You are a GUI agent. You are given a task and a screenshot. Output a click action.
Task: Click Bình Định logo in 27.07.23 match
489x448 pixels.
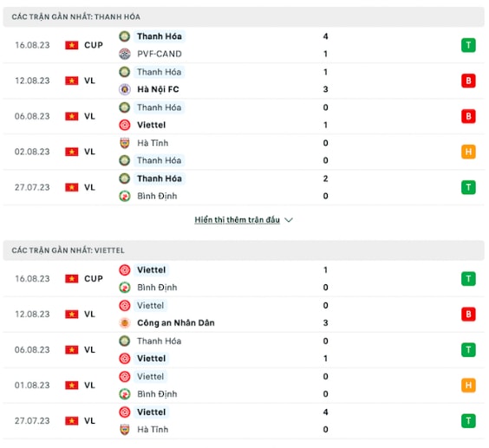tap(125, 196)
